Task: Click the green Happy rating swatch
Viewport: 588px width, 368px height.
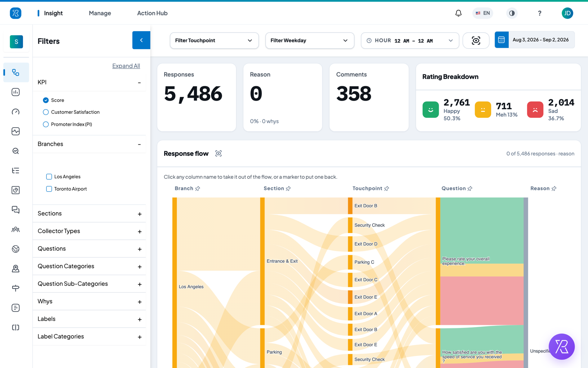Action: tap(430, 110)
